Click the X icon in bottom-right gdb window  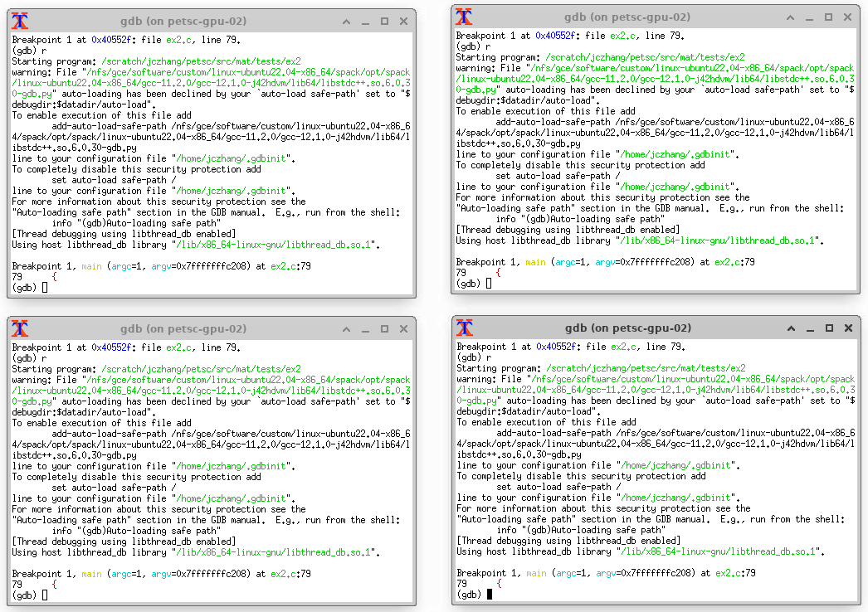pyautogui.click(x=465, y=328)
